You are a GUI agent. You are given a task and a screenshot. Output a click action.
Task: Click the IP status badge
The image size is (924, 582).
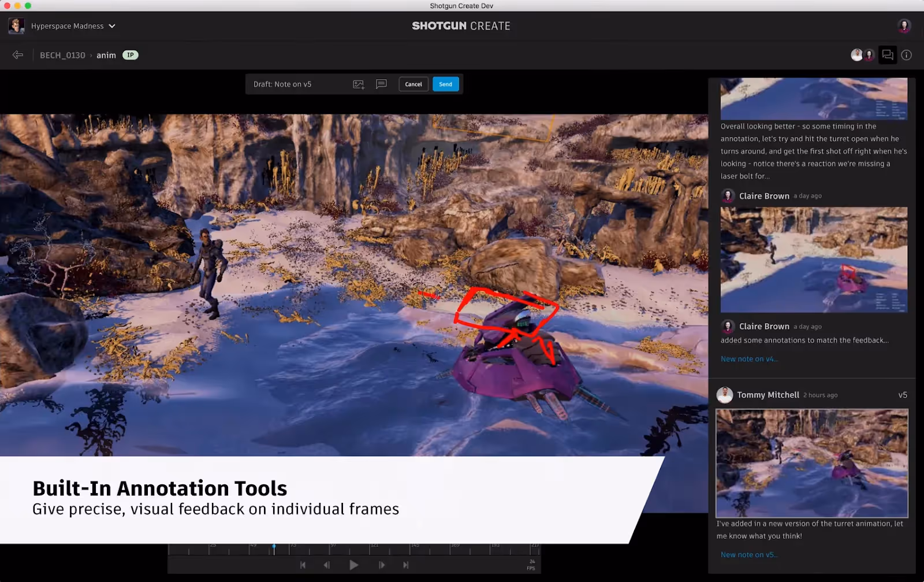131,55
